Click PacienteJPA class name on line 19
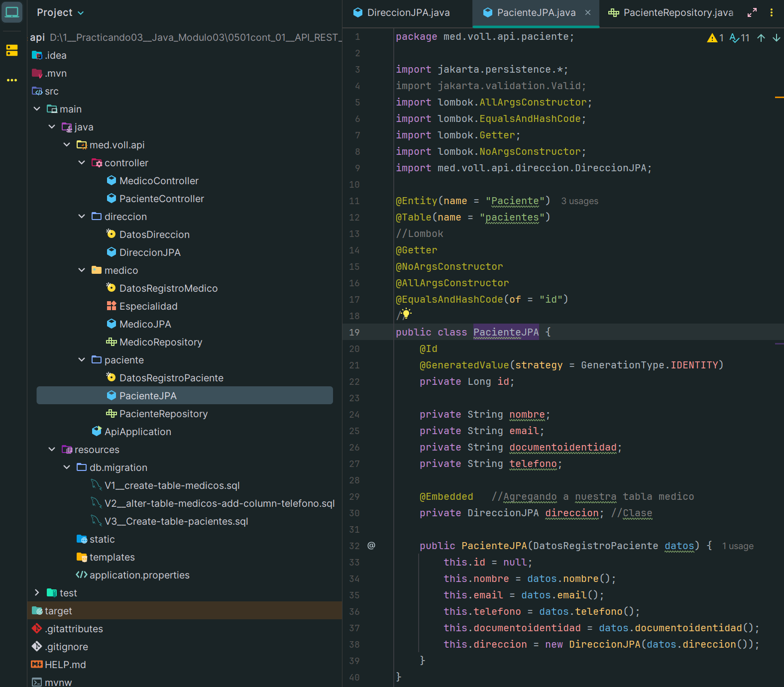Screen dimensions: 784x687 click(x=506, y=332)
